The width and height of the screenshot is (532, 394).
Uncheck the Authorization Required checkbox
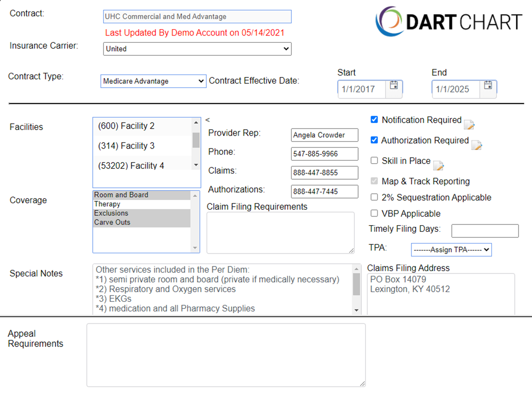pos(374,140)
